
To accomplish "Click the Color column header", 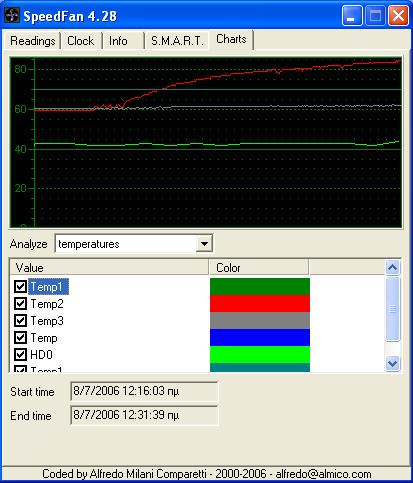I will 259,268.
